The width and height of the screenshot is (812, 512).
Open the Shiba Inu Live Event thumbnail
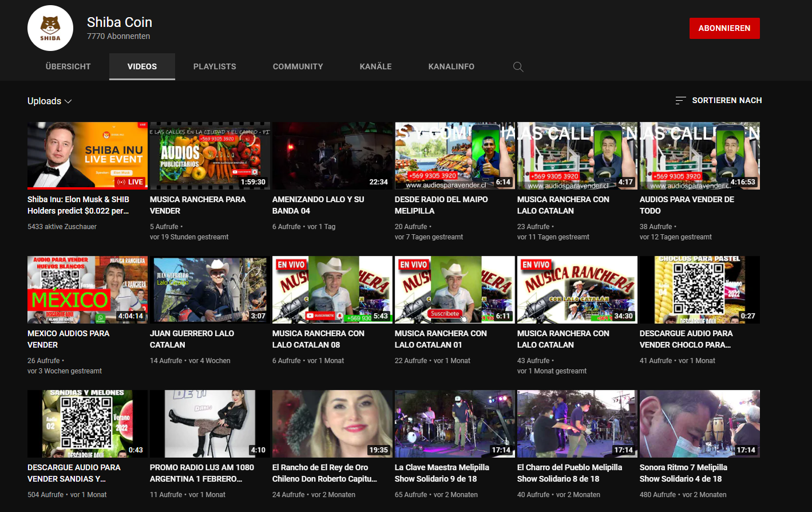tap(88, 155)
